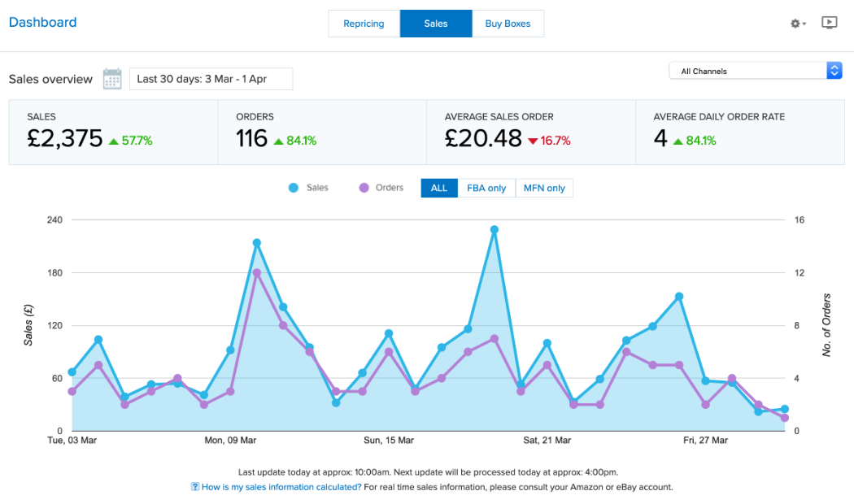Select the ALL fulfilment filter
Viewport: 854px width, 504px height.
pyautogui.click(x=439, y=188)
